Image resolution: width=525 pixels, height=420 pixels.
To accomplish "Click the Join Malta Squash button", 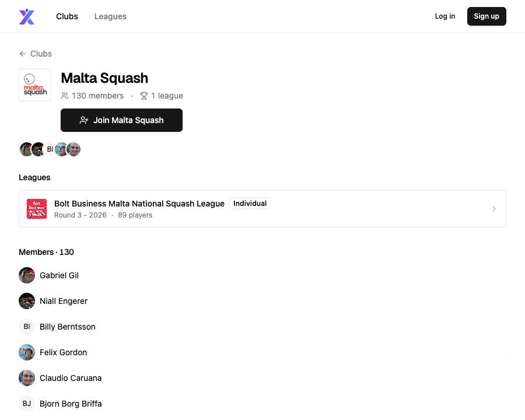I will point(121,120).
